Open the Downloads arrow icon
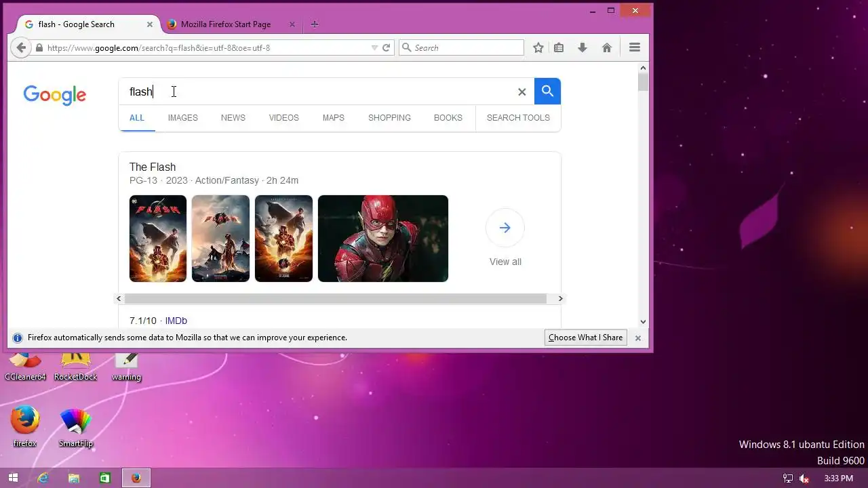 pyautogui.click(x=583, y=47)
